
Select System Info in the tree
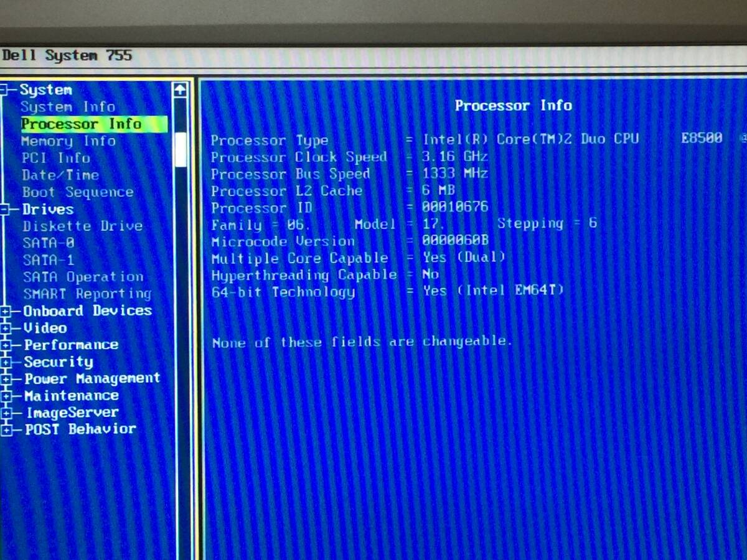68,107
